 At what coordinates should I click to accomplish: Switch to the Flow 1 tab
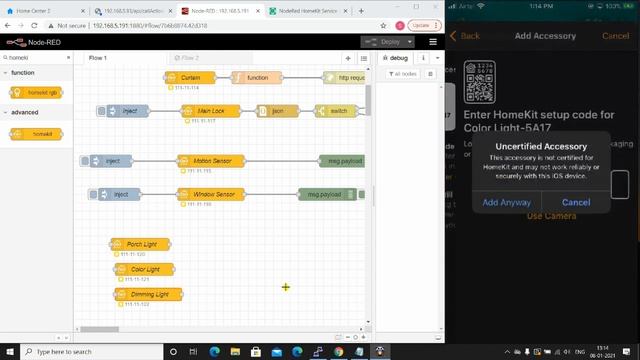coord(98,58)
